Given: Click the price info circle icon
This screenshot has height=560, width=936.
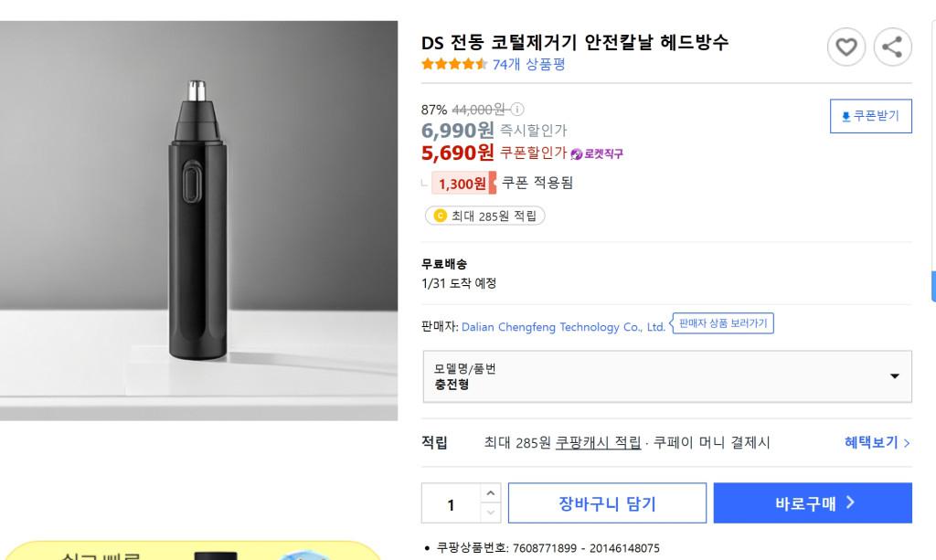Looking at the screenshot, I should pos(518,109).
